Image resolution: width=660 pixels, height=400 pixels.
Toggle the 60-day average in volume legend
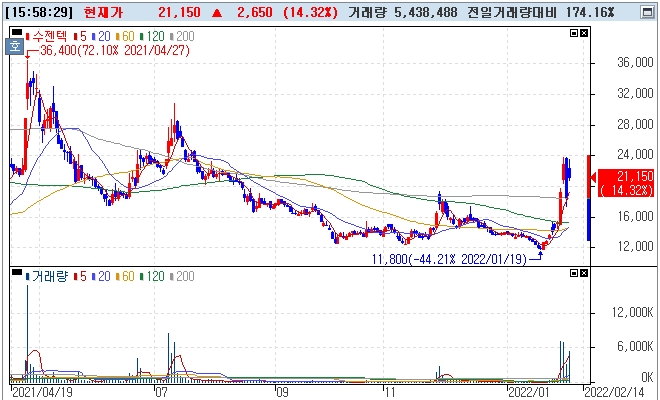125,277
